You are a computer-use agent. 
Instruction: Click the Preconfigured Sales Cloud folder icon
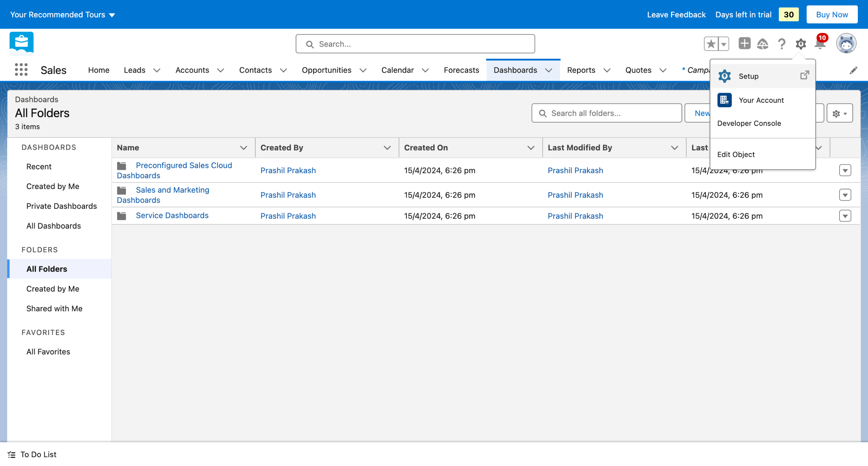tap(121, 166)
